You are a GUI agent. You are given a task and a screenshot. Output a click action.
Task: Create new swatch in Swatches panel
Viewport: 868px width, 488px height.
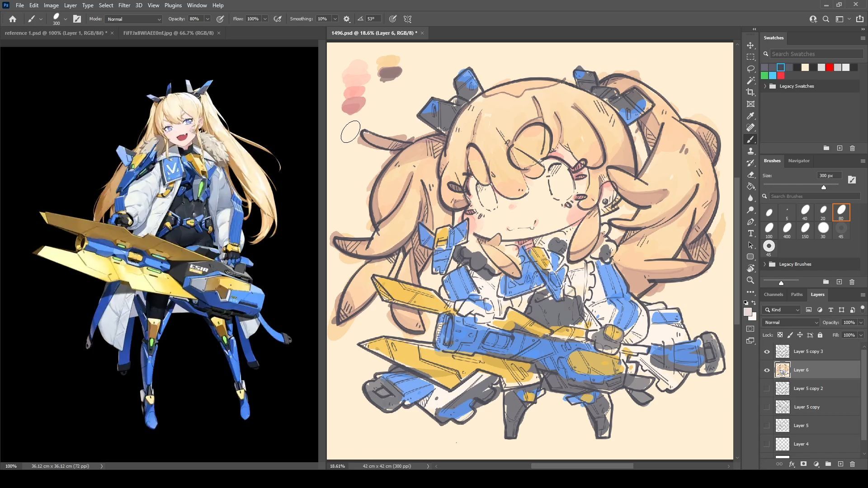[840, 148]
